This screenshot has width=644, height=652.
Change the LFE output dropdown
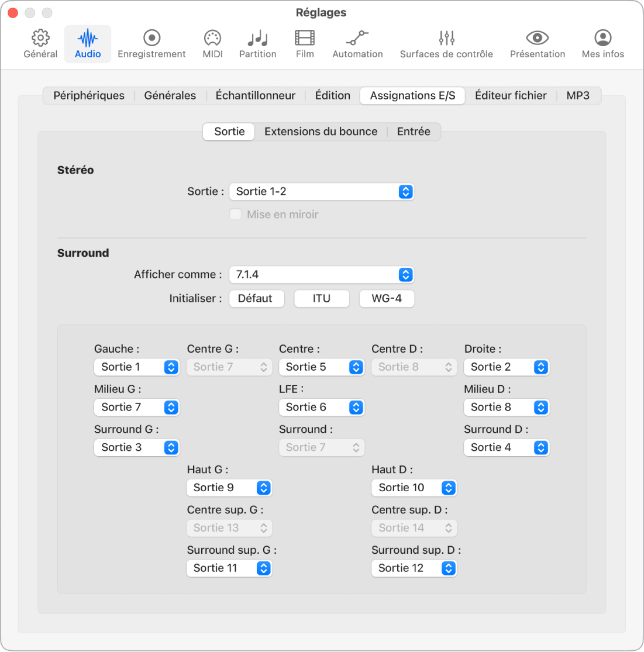tap(321, 407)
